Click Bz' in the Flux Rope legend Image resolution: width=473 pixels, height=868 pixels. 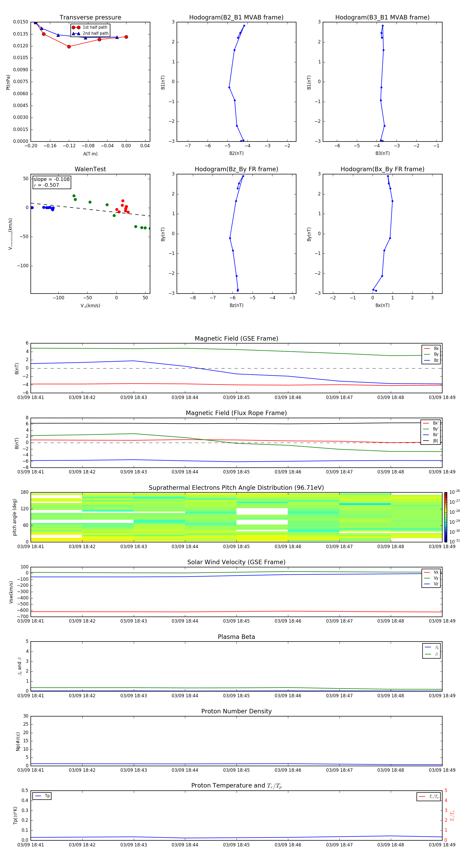[x=431, y=435]
